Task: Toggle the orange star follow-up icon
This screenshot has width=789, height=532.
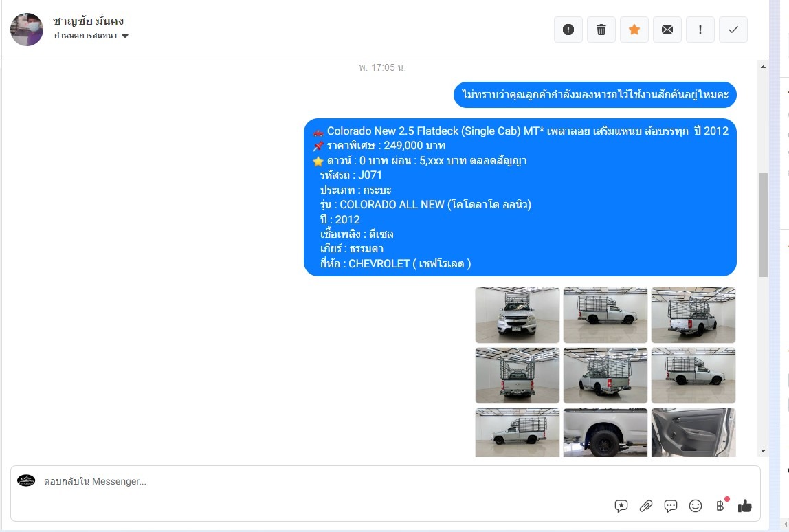Action: click(634, 30)
